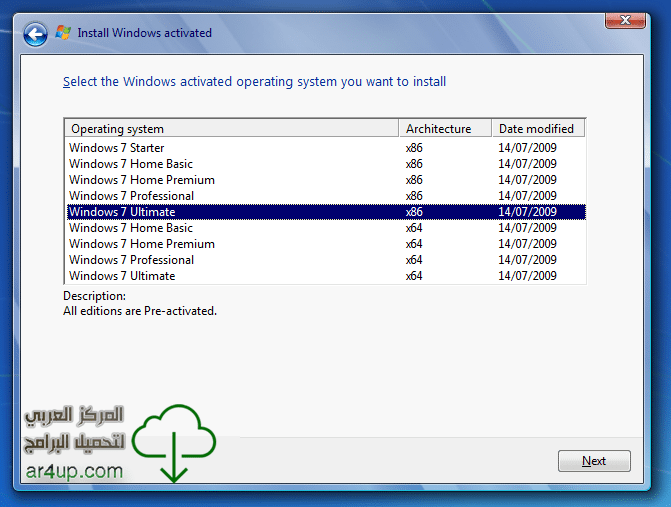Click x64 cell in Home Basic row

click(414, 228)
